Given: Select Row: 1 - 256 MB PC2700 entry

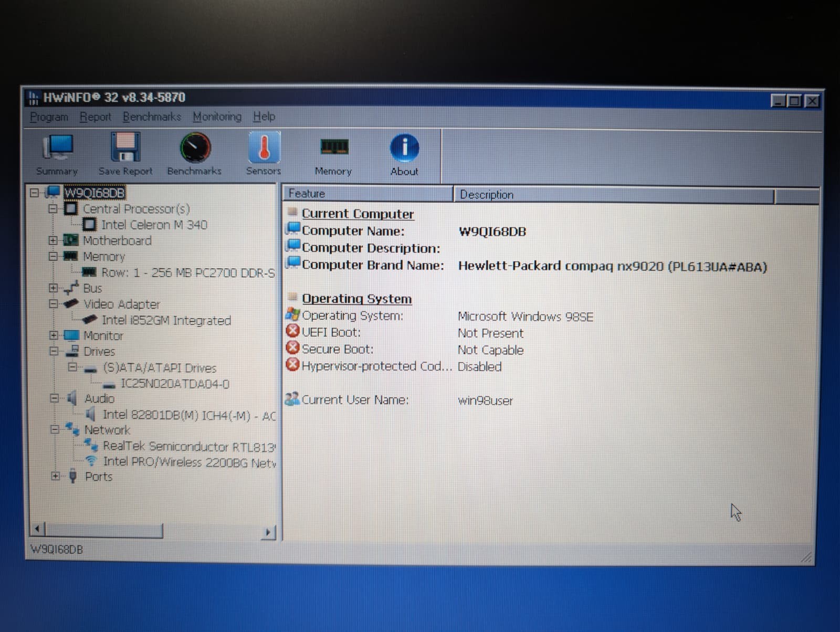Looking at the screenshot, I should tap(188, 273).
